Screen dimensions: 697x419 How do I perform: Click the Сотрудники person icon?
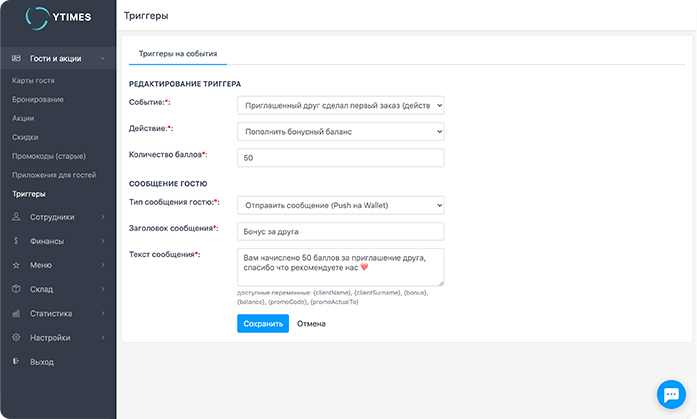[16, 217]
